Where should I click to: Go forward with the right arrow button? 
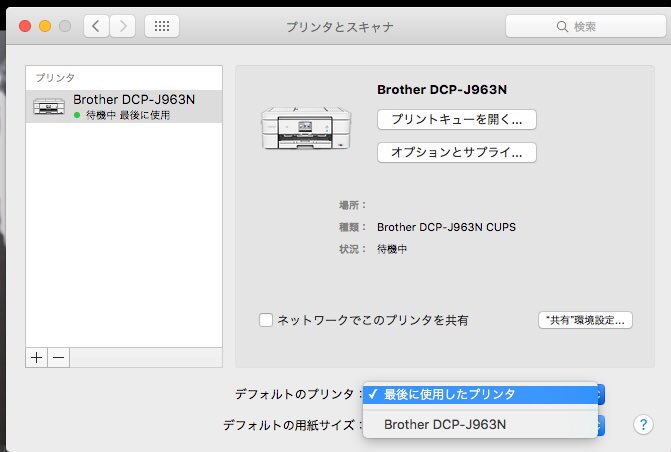click(123, 27)
